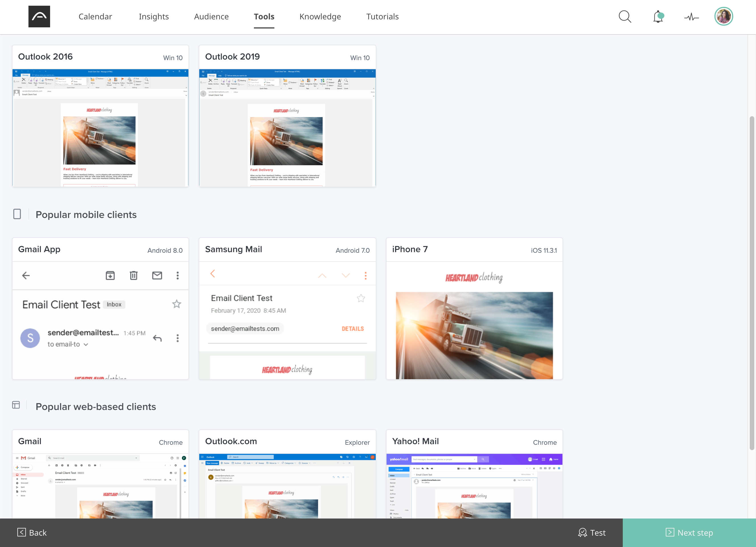
Task: Click DETAILS link in Samsung Mail
Action: pyautogui.click(x=353, y=328)
